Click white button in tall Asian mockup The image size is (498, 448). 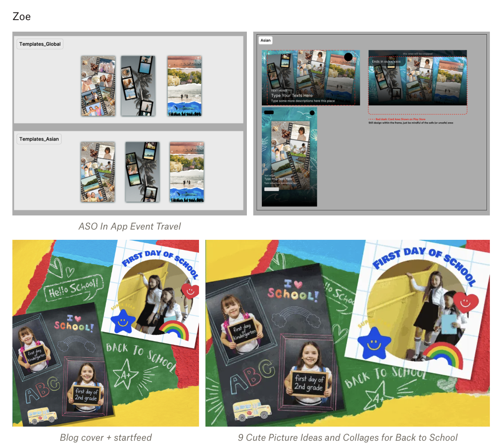point(272,189)
